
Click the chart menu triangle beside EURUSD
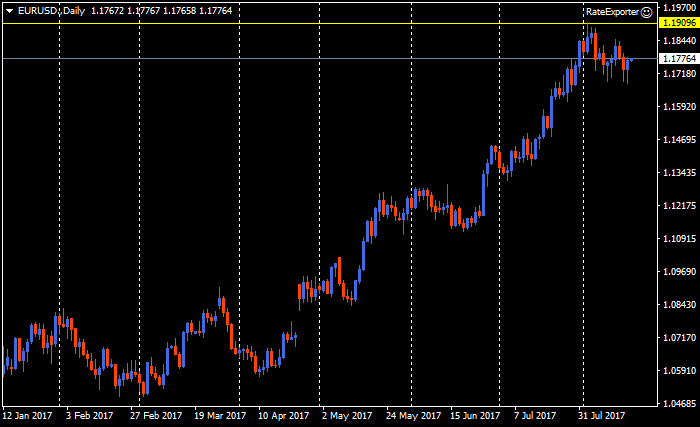tap(9, 11)
